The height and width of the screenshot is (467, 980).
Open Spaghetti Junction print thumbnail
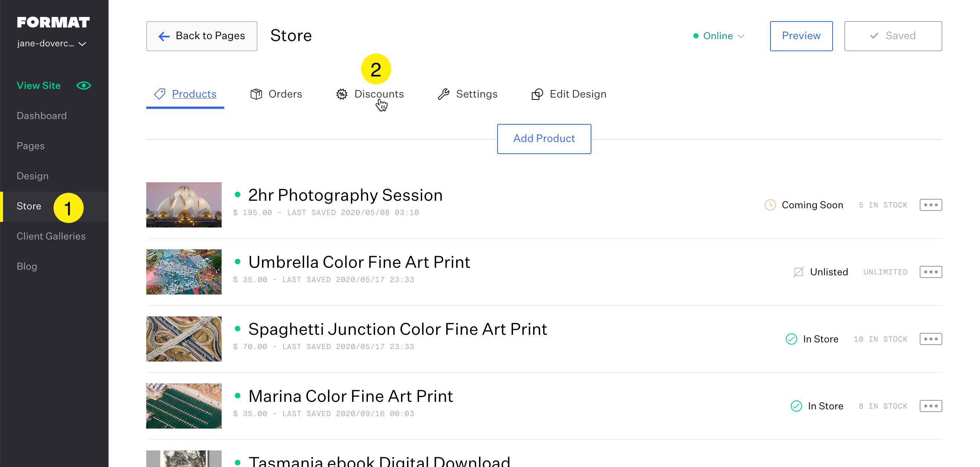click(184, 339)
